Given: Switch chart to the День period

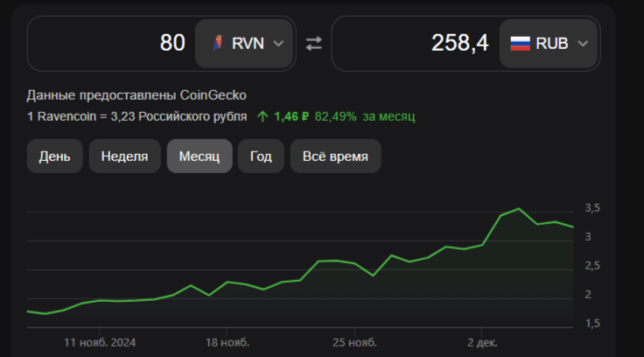Looking at the screenshot, I should 54,156.
